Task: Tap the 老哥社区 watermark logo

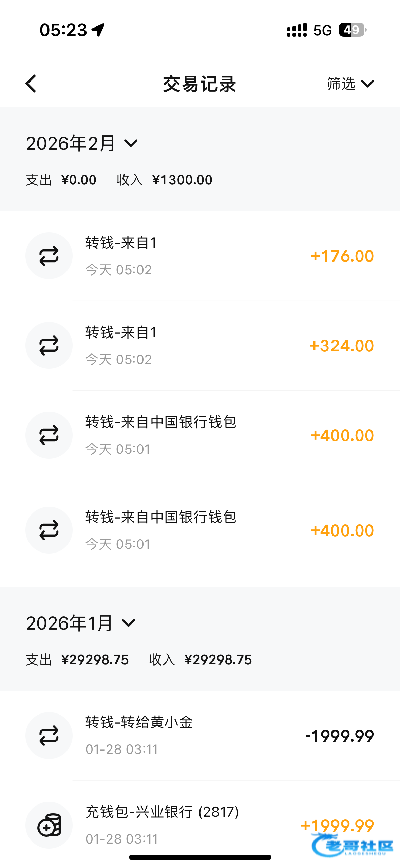Action: (x=353, y=846)
